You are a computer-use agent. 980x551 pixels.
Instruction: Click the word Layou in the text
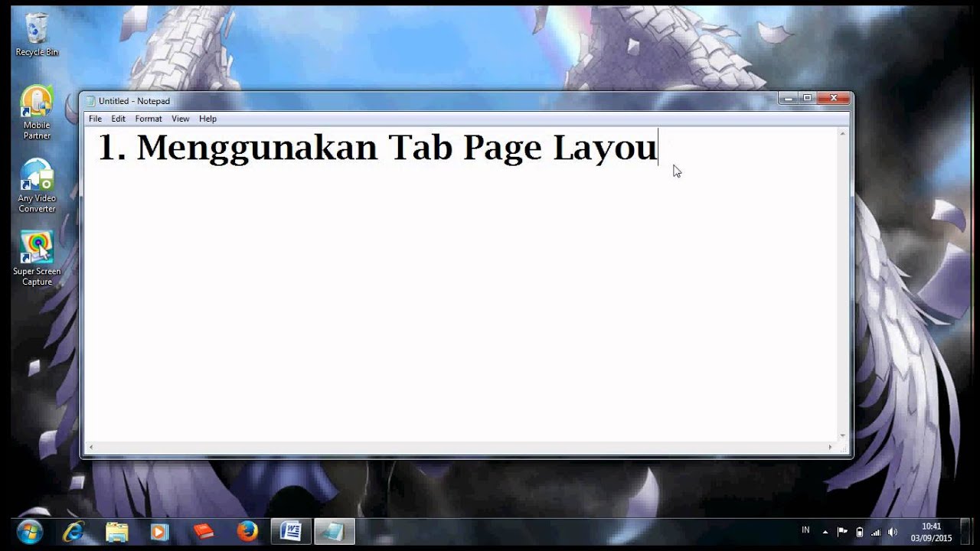pyautogui.click(x=605, y=148)
